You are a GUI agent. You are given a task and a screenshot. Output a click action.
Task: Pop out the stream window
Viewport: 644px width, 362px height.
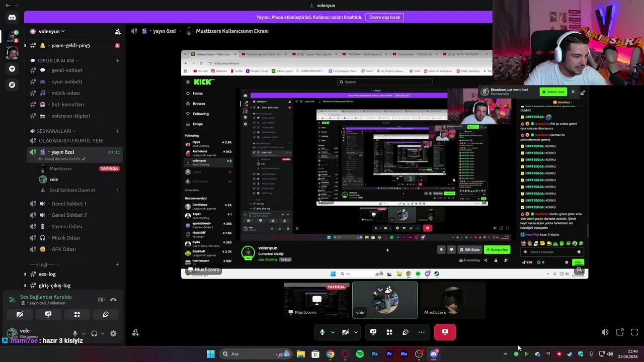620,332
